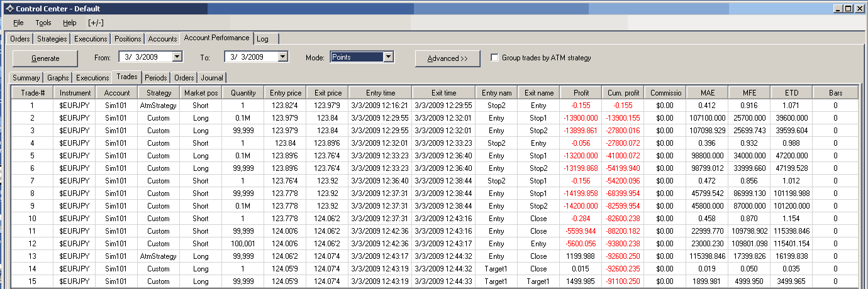Switch to the Orders top tab
This screenshot has width=868, height=289.
coord(20,39)
